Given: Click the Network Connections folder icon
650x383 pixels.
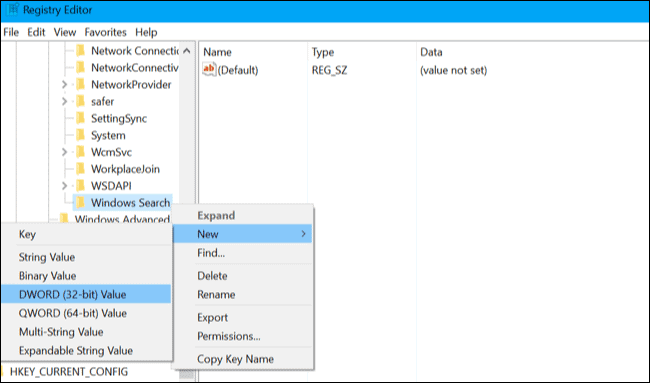Looking at the screenshot, I should [80, 51].
